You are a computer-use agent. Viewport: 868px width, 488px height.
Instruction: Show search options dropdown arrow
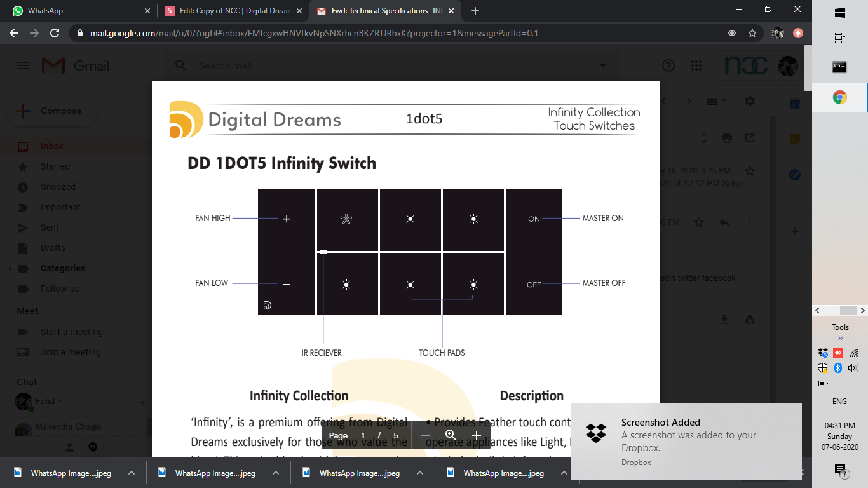click(x=603, y=66)
